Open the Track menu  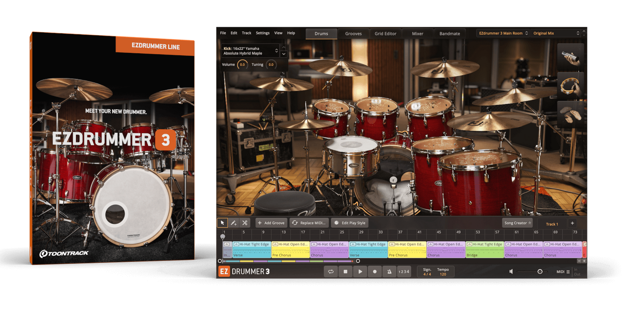click(247, 33)
